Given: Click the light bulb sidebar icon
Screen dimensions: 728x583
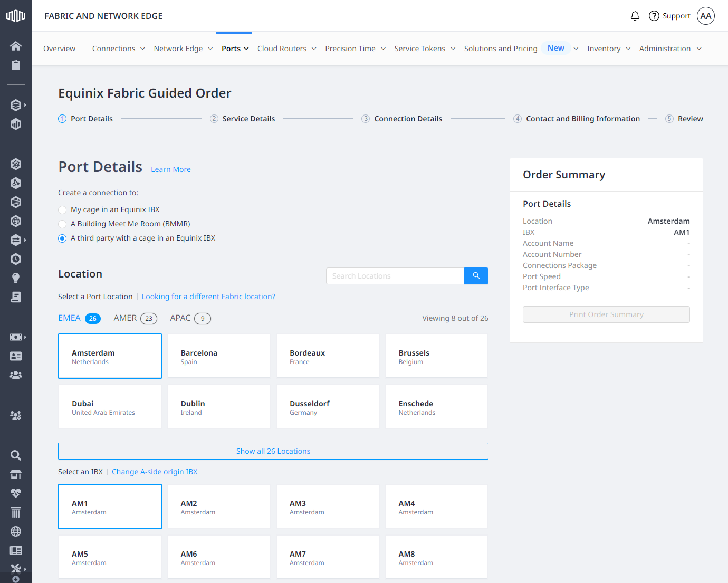Looking at the screenshot, I should pyautogui.click(x=16, y=278).
